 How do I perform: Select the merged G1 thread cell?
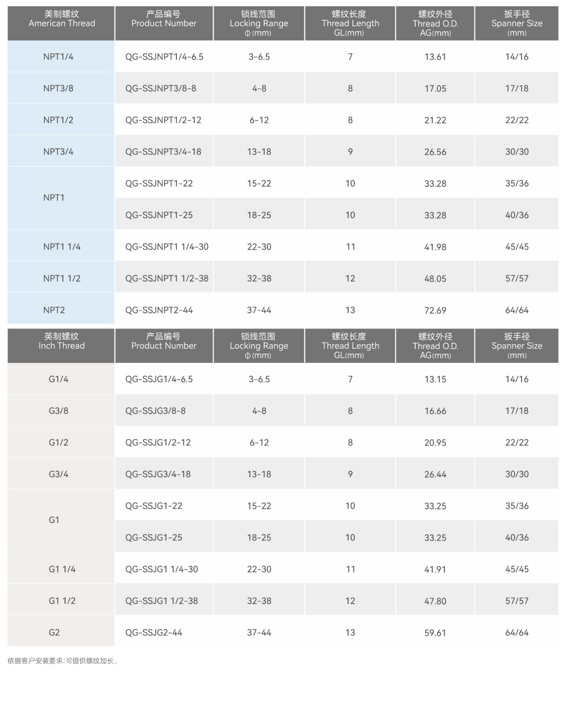[x=54, y=520]
